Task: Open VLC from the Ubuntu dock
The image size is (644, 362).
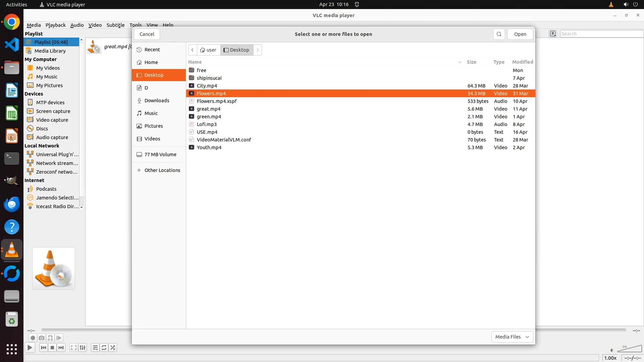Action: (x=12, y=250)
